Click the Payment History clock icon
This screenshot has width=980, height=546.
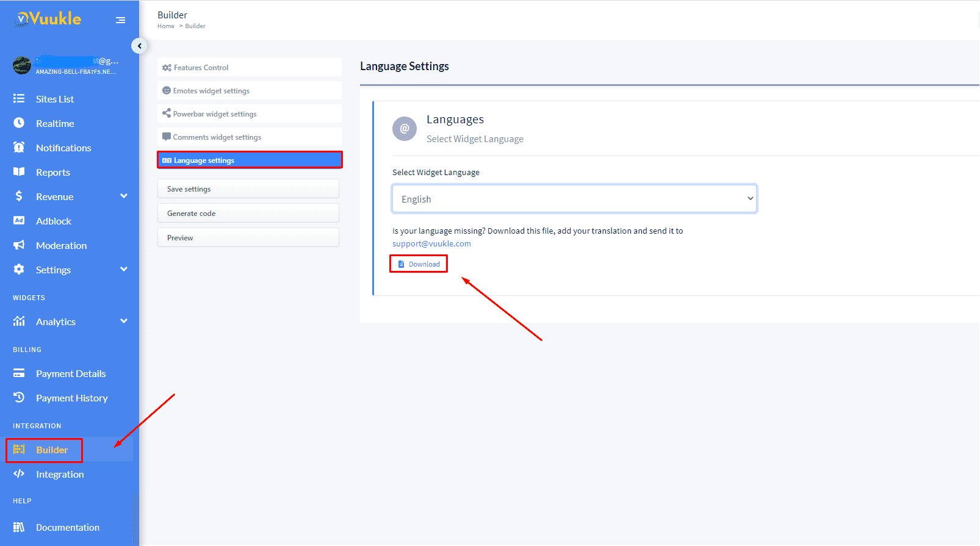click(x=19, y=398)
